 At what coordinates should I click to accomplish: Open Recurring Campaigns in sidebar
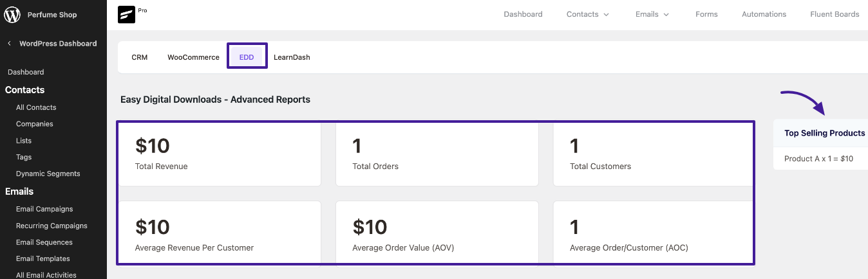52,226
